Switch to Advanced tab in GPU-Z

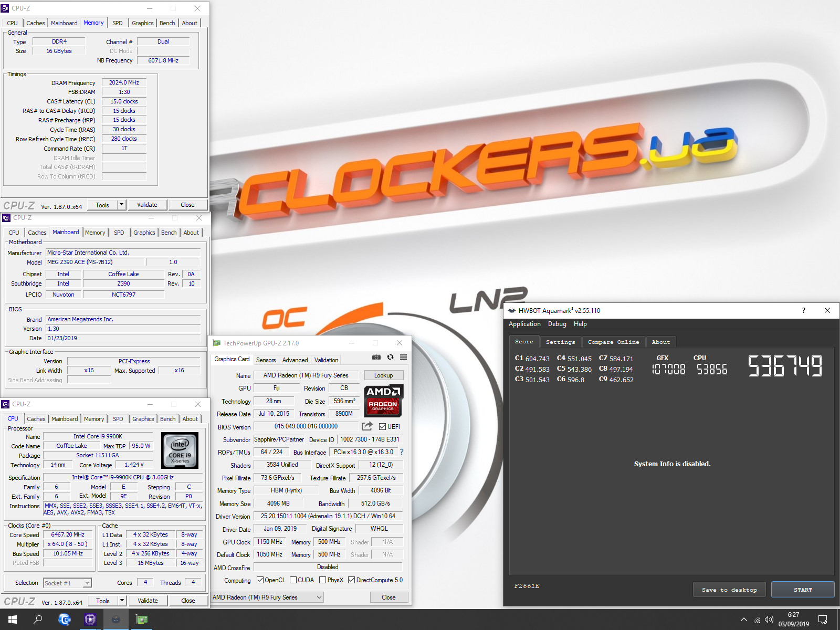pyautogui.click(x=295, y=360)
